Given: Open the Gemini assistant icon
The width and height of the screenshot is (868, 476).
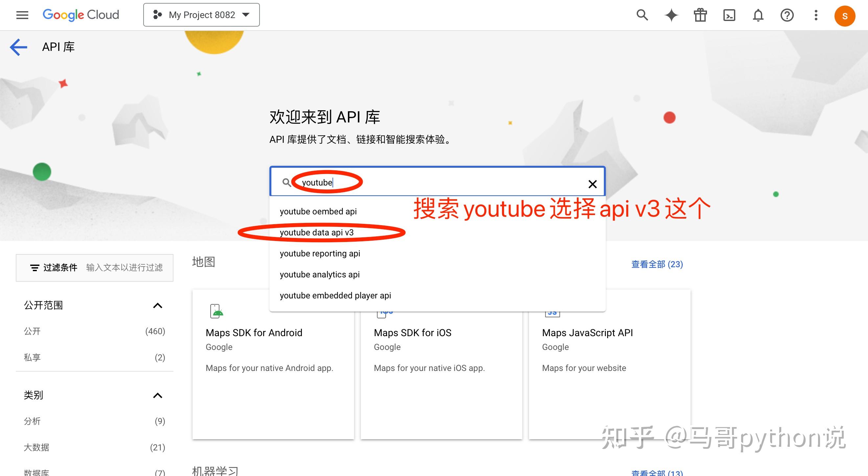Looking at the screenshot, I should pos(671,15).
